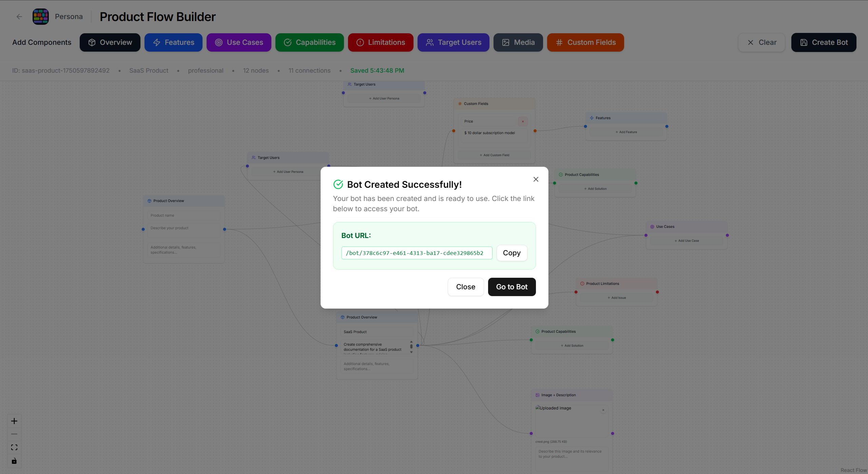Zoom in on the flow canvas
Screen dimensions: 868x474
click(14, 421)
